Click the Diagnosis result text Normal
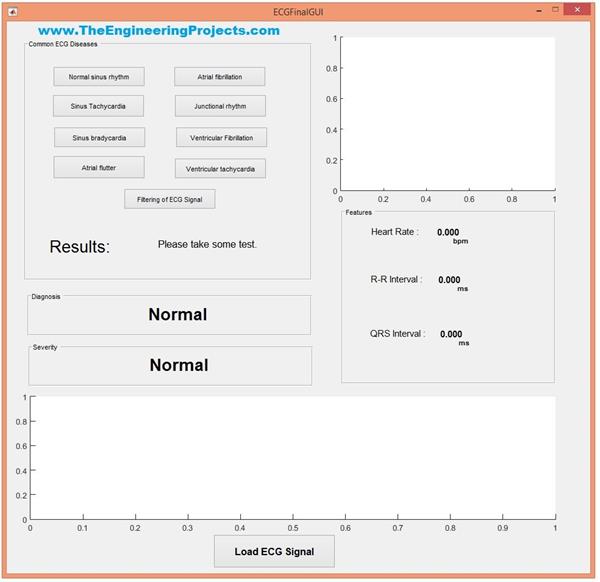 click(x=178, y=315)
